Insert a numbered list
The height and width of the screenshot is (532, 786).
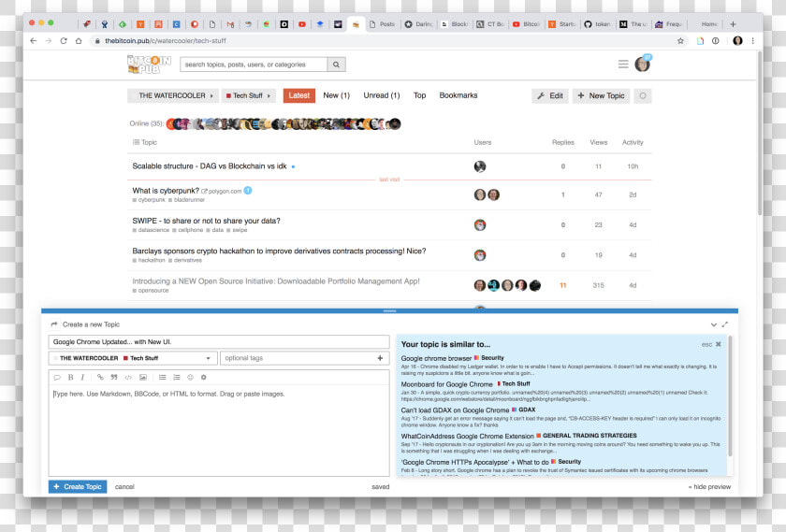(177, 377)
